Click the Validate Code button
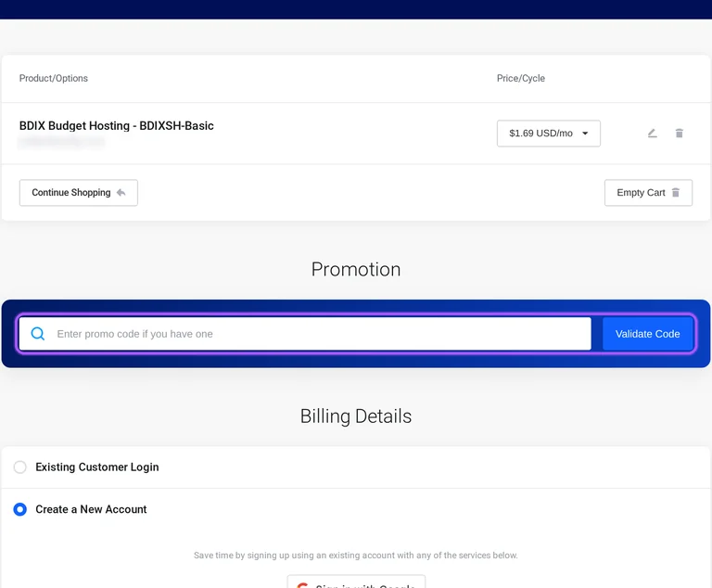712x588 pixels. (647, 334)
